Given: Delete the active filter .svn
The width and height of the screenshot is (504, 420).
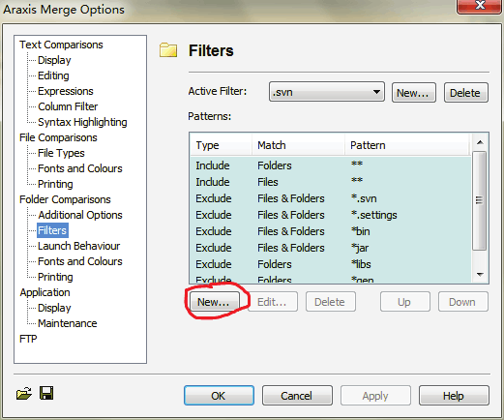Looking at the screenshot, I should [x=465, y=93].
